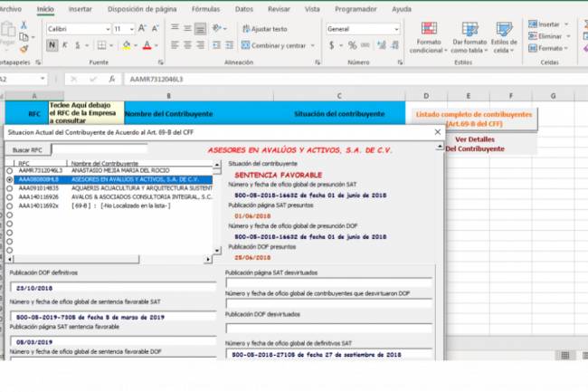The image size is (588, 392).
Task: Open the Calibri font name dropdown
Action: 108,29
